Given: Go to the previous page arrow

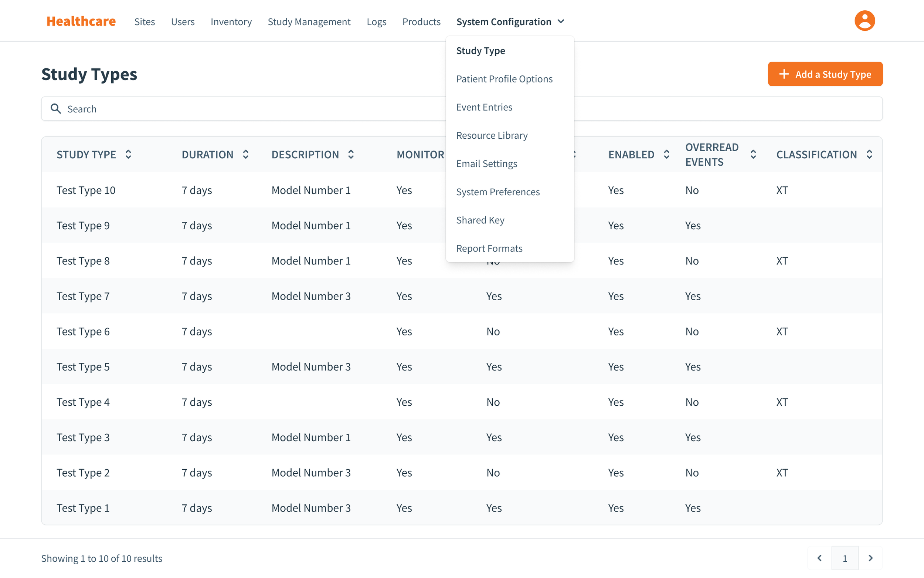Looking at the screenshot, I should [x=819, y=558].
